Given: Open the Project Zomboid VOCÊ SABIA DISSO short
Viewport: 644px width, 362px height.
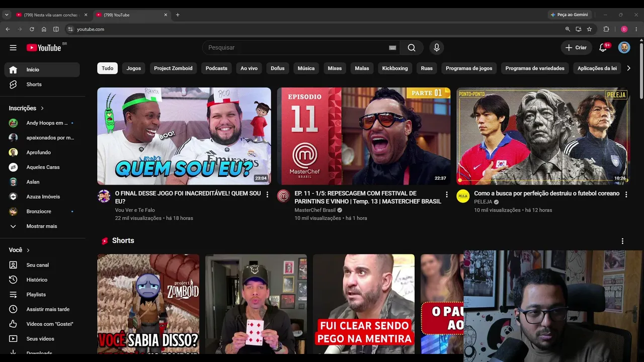Looking at the screenshot, I should point(148,304).
